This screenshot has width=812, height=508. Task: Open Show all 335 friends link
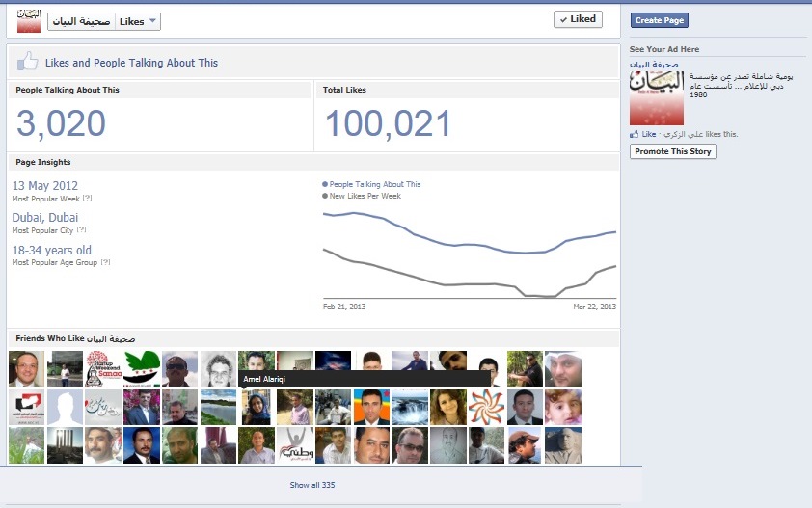pos(312,485)
